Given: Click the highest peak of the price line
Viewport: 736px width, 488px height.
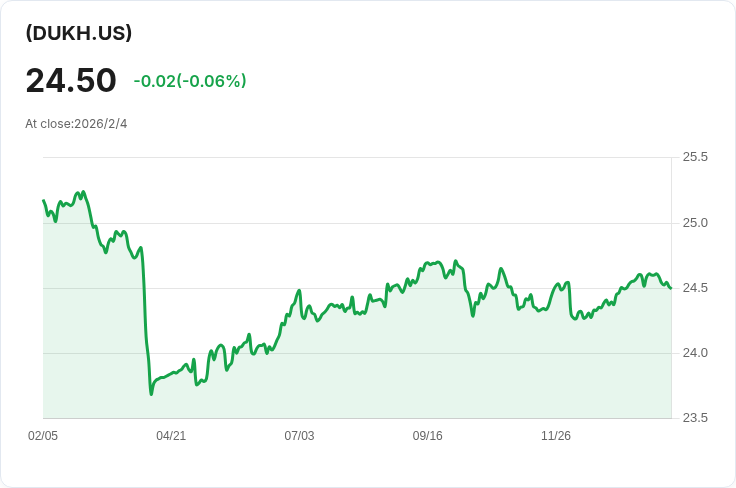Looking at the screenshot, I should [x=83, y=191].
